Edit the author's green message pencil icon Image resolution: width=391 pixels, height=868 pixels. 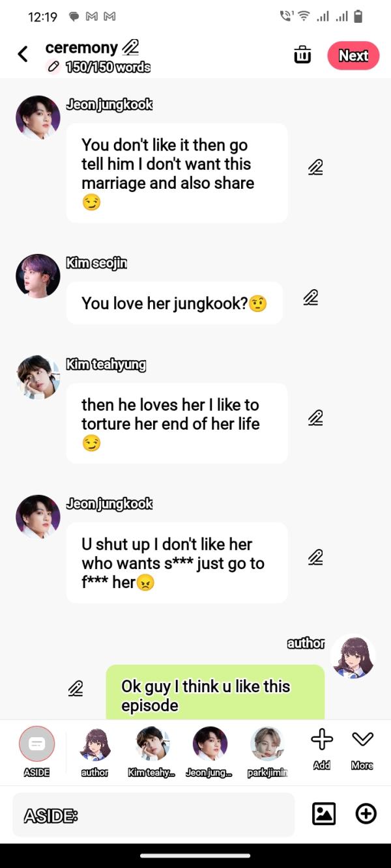76,688
